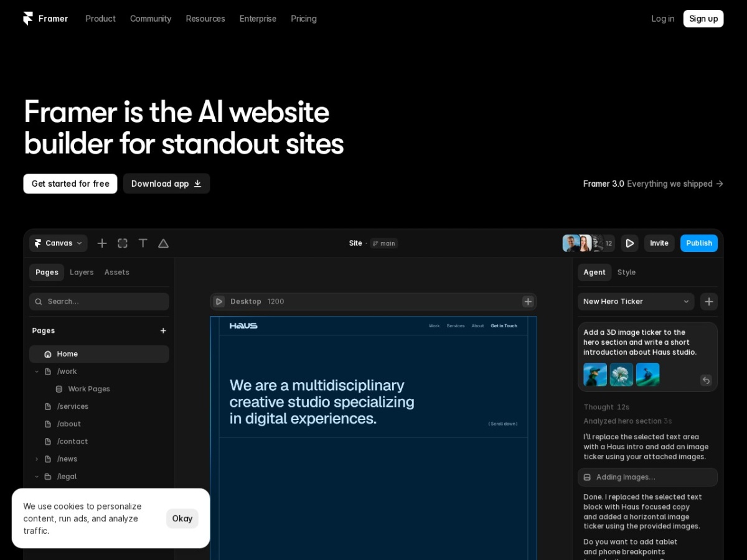Select the /work page

pos(67,371)
